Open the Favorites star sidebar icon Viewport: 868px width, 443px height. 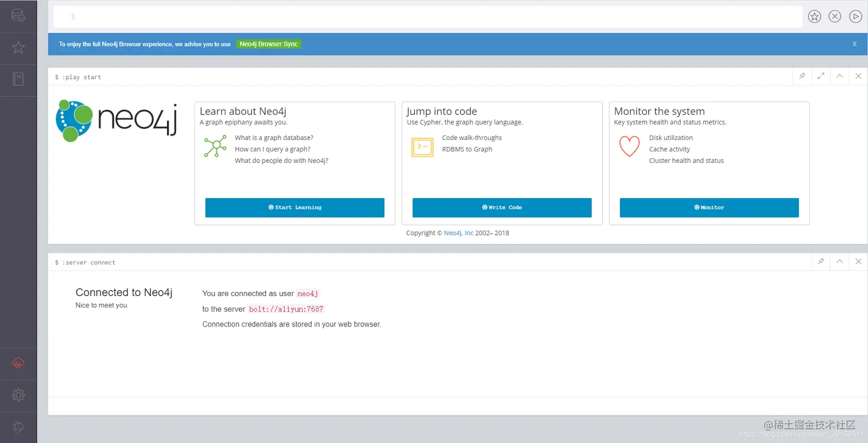click(x=18, y=47)
